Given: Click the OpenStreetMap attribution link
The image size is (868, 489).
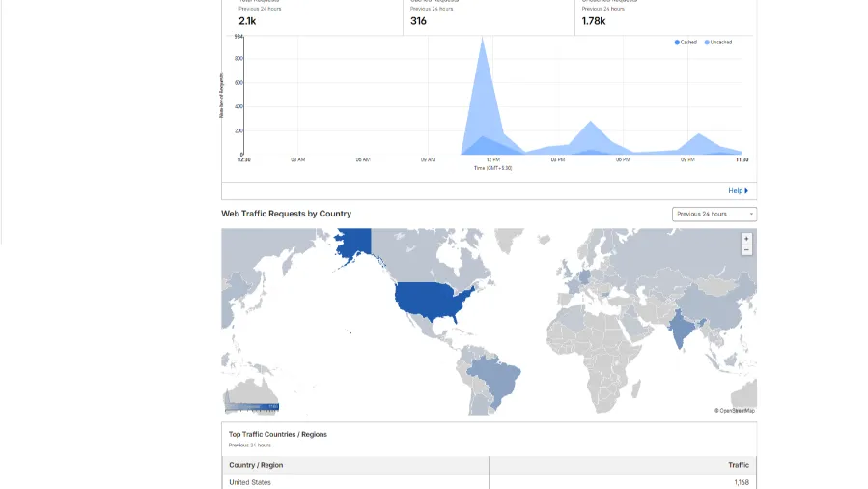Looking at the screenshot, I should (x=735, y=411).
